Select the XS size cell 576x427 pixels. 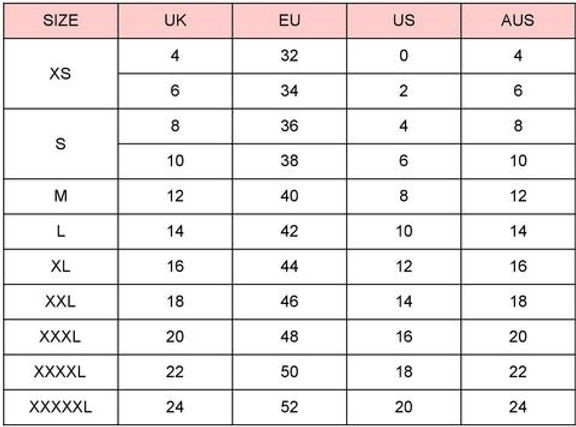pyautogui.click(x=61, y=73)
